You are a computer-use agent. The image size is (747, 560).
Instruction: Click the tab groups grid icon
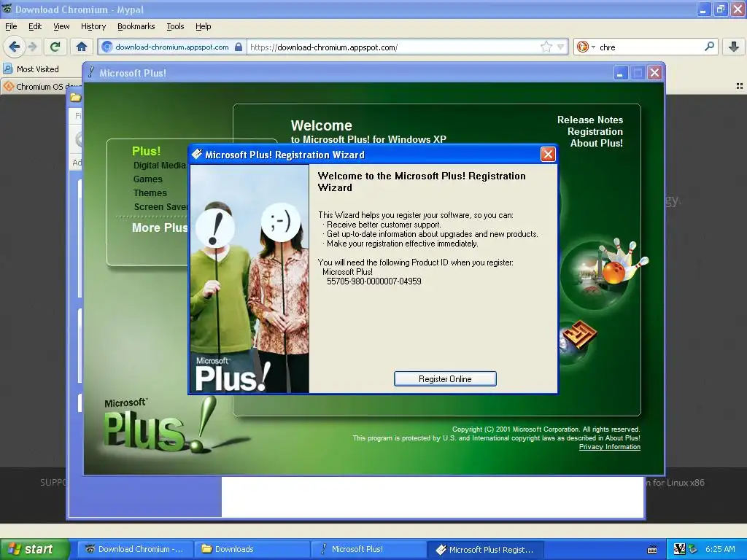click(740, 86)
